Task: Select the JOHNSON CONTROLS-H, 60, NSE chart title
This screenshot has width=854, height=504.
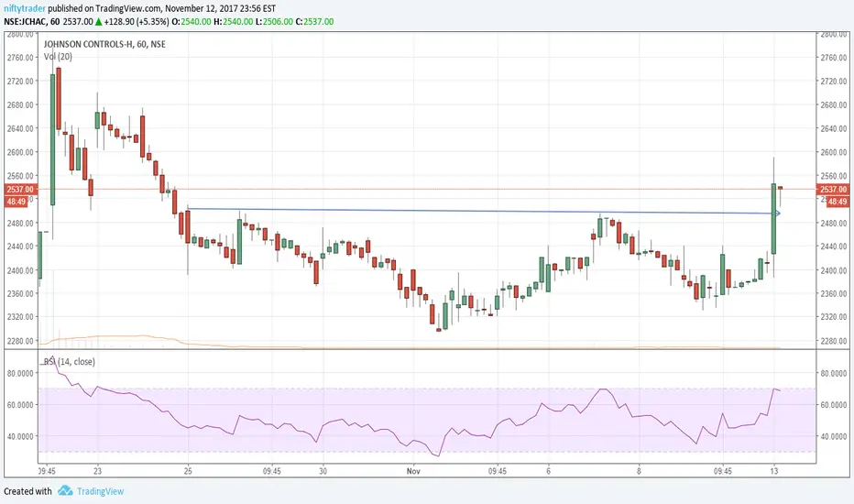Action: [x=104, y=44]
